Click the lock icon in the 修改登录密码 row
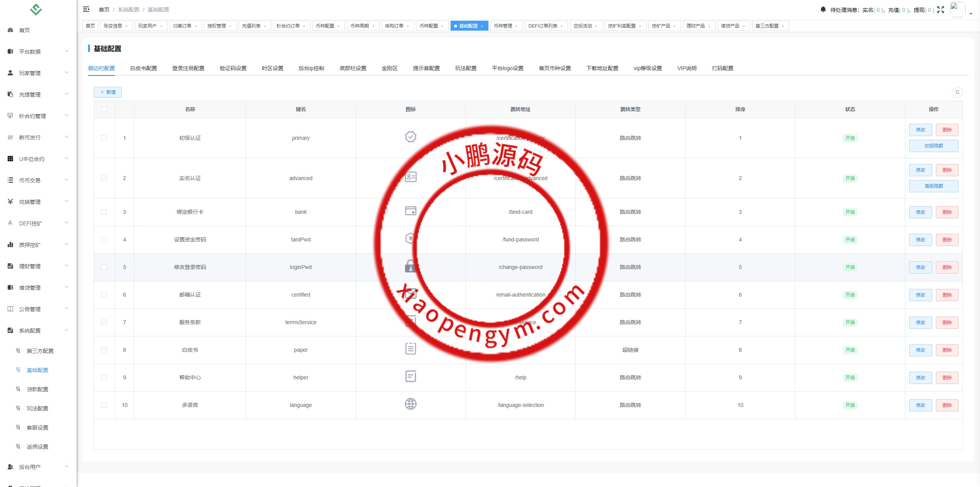This screenshot has width=980, height=487. coord(410,266)
